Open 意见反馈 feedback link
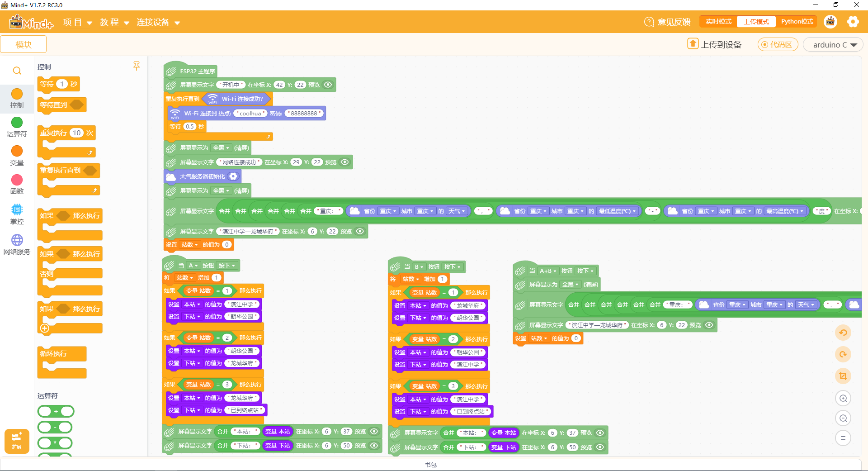The width and height of the screenshot is (868, 471). click(x=668, y=22)
